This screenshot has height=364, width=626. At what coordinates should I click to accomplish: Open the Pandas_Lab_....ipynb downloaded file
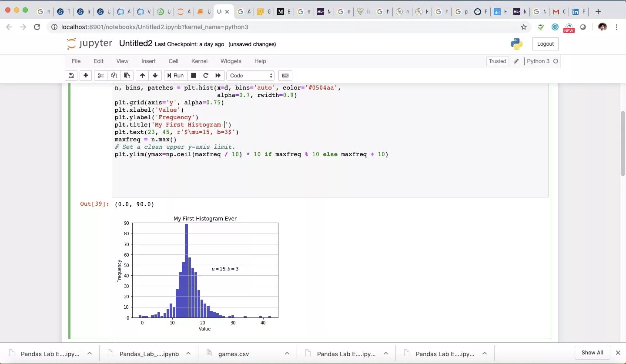149,354
